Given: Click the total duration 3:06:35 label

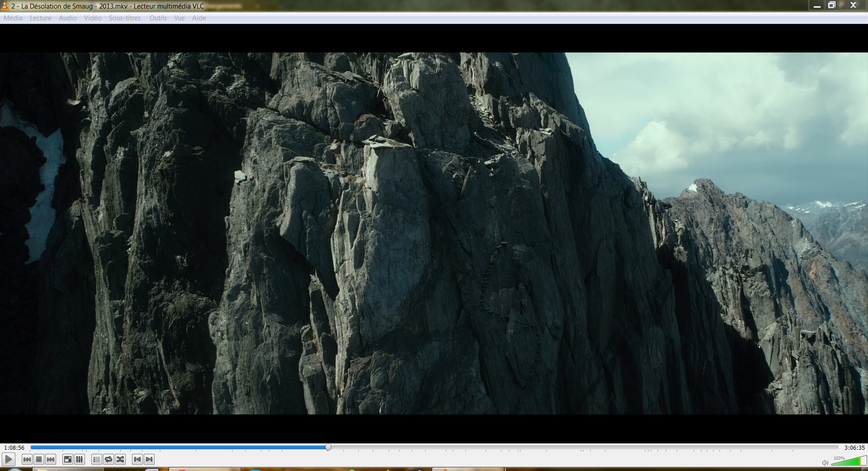Looking at the screenshot, I should point(854,447).
